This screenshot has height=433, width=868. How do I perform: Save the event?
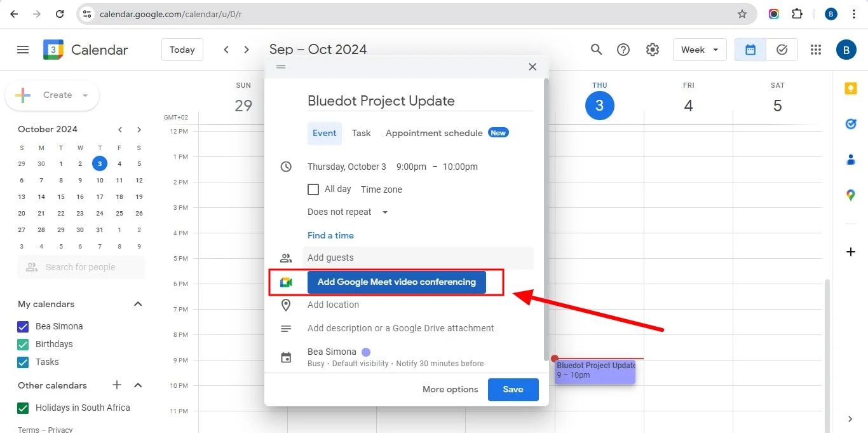click(x=513, y=389)
